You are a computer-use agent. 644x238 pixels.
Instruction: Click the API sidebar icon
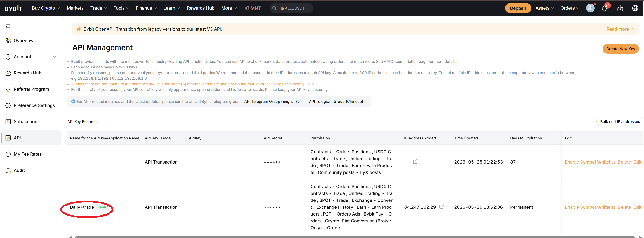coord(8,138)
